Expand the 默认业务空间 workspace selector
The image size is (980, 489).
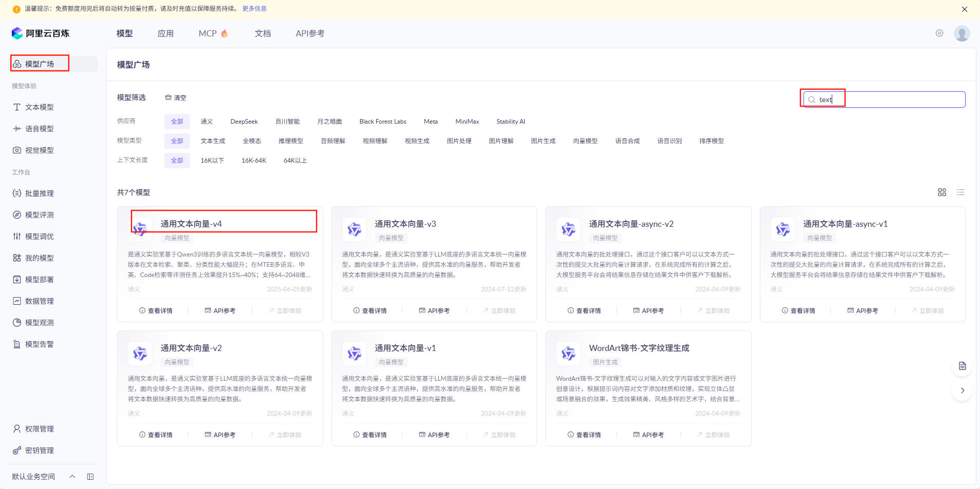click(x=44, y=477)
